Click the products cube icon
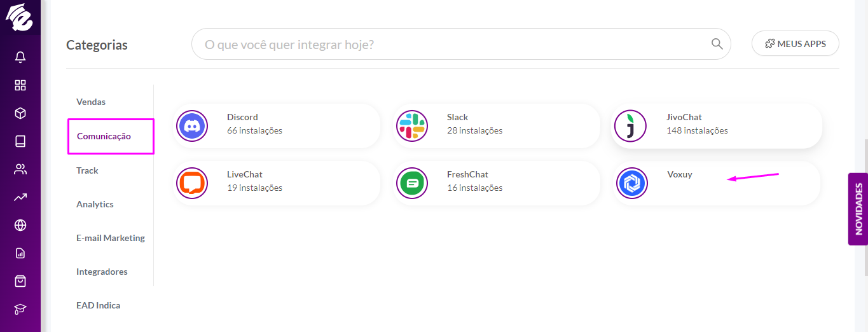This screenshot has height=332, width=868. 20,113
